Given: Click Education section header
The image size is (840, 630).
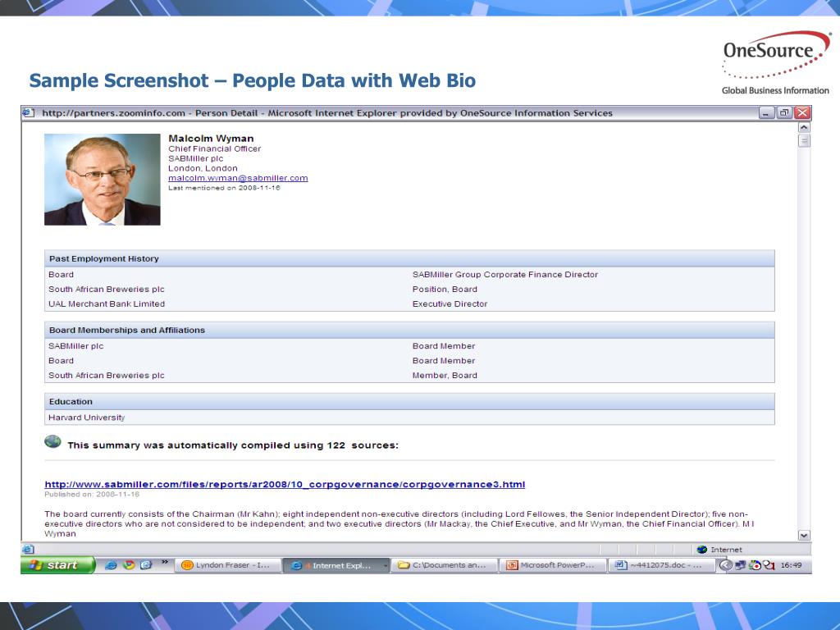Looking at the screenshot, I should click(x=409, y=401).
